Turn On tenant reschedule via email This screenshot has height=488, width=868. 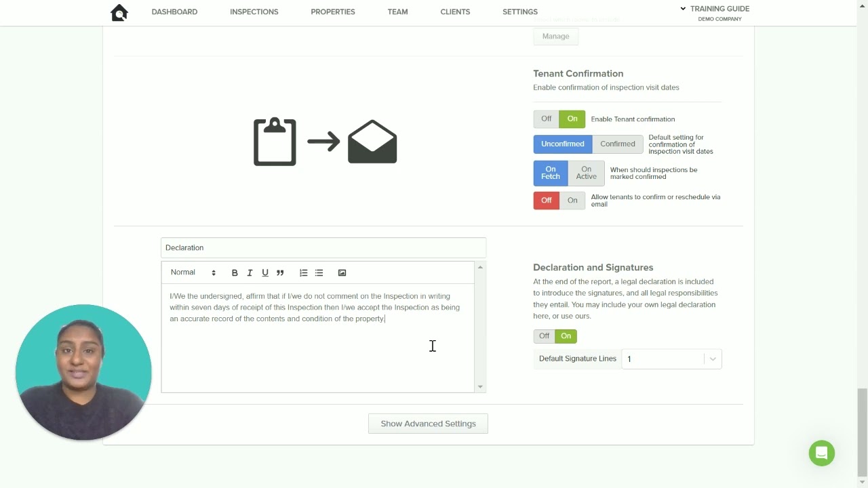[572, 200]
